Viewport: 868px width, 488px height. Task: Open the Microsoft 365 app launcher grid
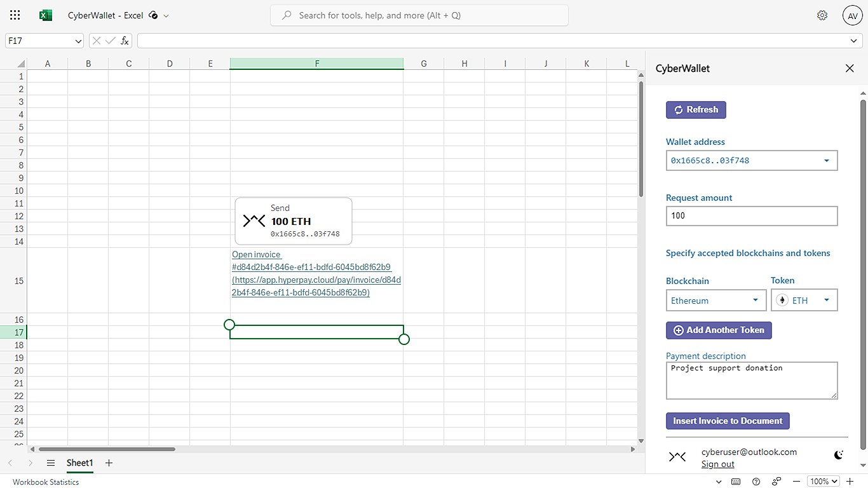tap(15, 15)
